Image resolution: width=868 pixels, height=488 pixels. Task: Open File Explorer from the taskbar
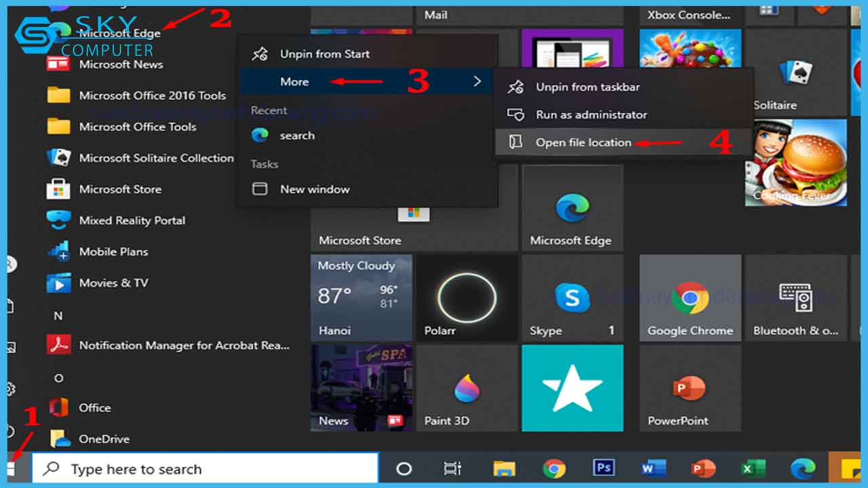coord(504,469)
